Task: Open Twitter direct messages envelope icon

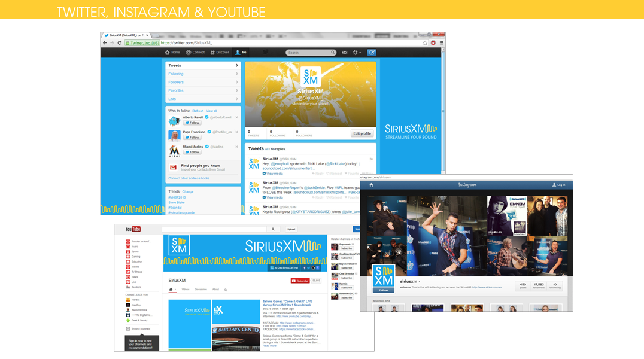Action: (345, 53)
